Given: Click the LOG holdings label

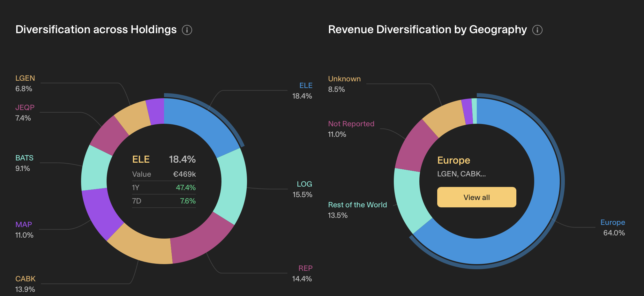Looking at the screenshot, I should 304,184.
